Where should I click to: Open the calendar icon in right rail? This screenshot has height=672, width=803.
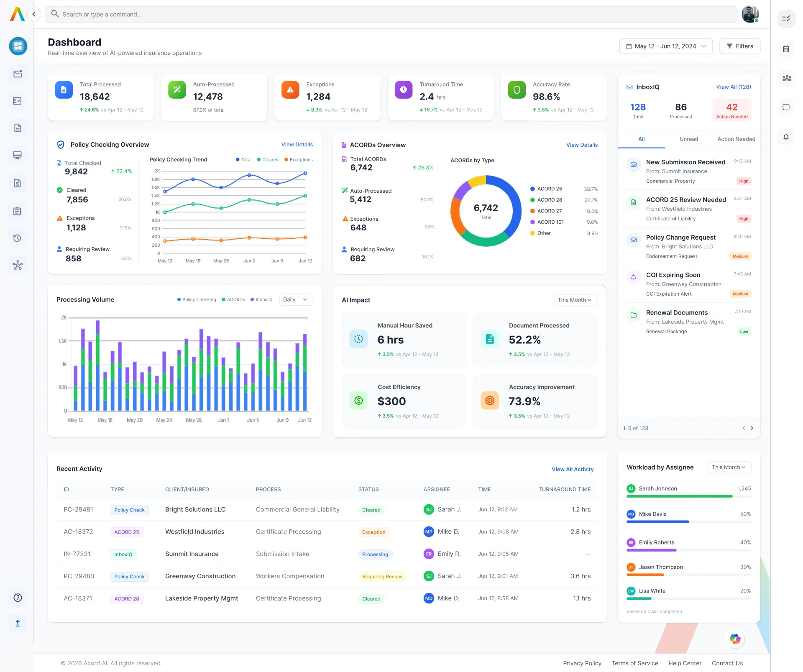pos(786,49)
